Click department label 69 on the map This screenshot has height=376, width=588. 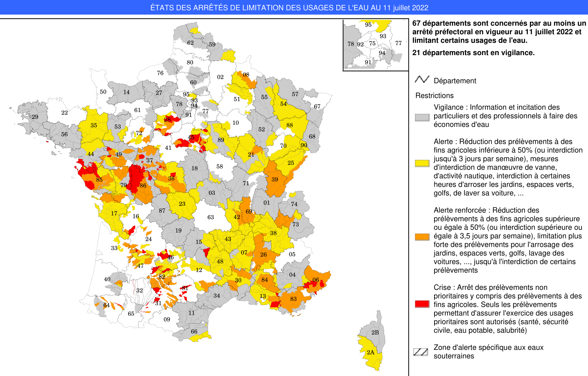coord(249,211)
